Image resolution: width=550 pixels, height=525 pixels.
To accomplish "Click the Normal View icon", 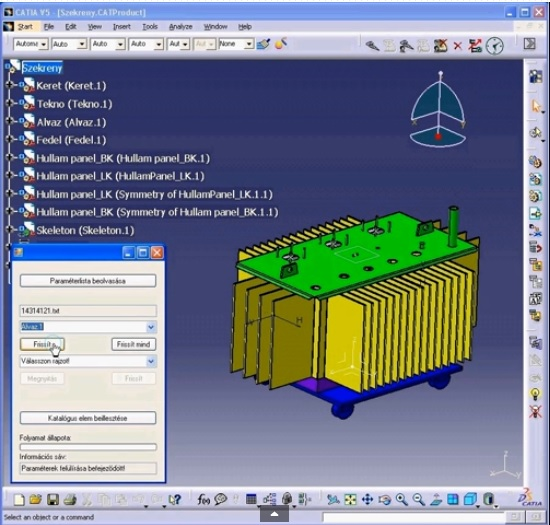I will pos(436,499).
